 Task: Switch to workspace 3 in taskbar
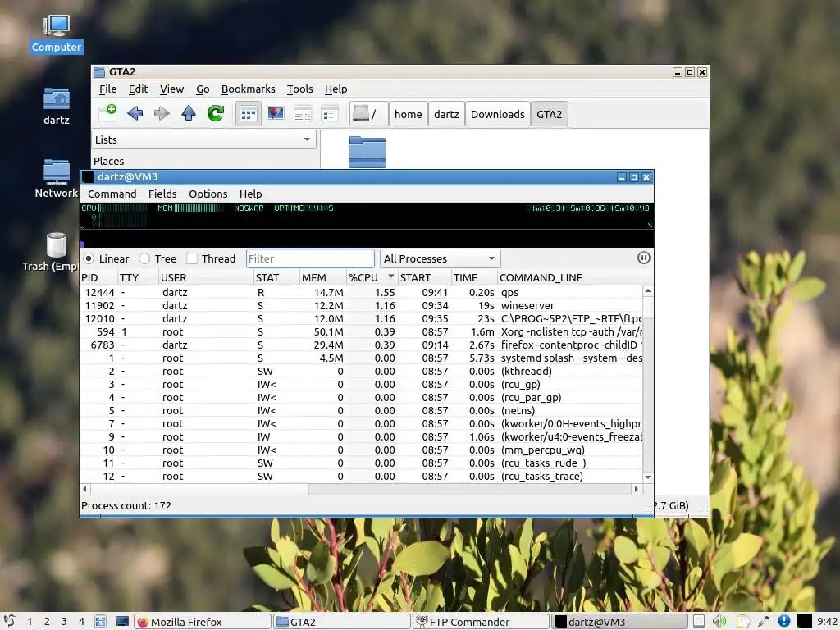[64, 622]
